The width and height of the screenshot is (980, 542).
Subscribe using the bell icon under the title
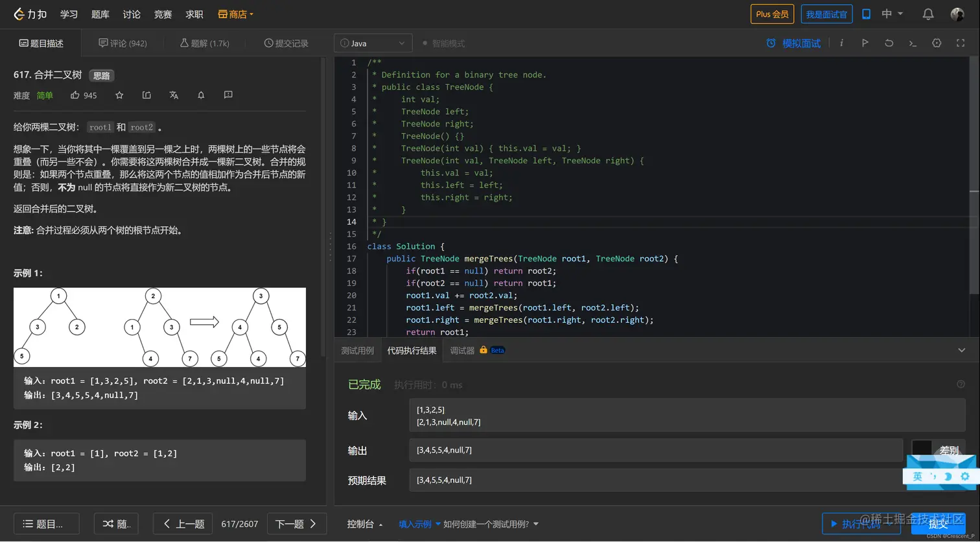[x=201, y=95]
